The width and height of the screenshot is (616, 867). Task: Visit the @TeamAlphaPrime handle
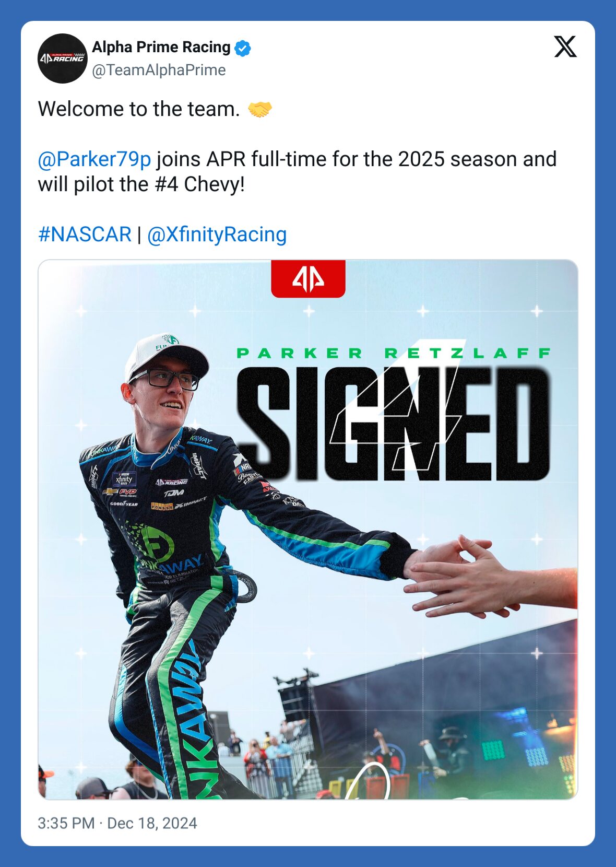coord(159,70)
